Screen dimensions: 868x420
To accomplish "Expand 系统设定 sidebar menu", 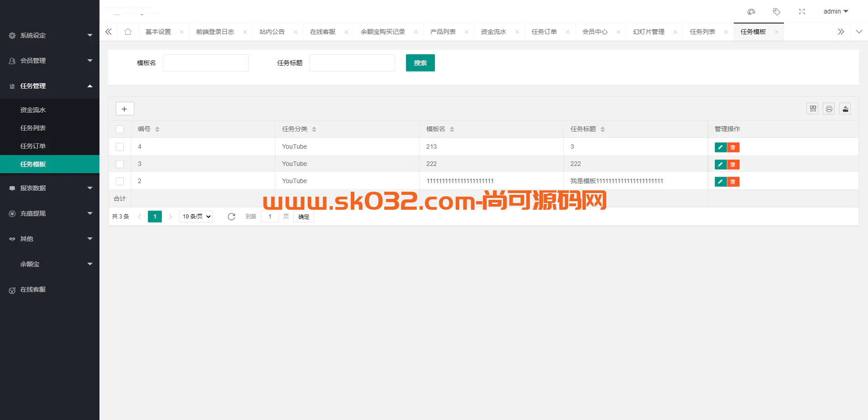I will (x=50, y=35).
